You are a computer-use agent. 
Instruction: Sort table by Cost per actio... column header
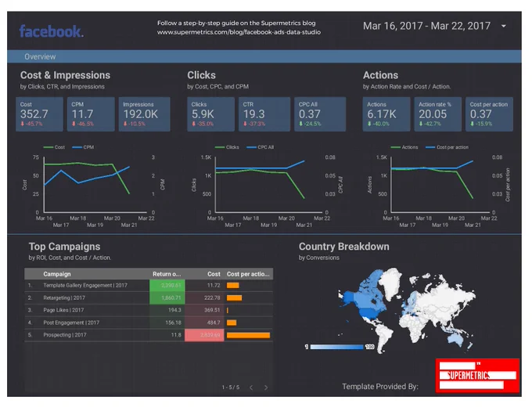[x=248, y=274]
